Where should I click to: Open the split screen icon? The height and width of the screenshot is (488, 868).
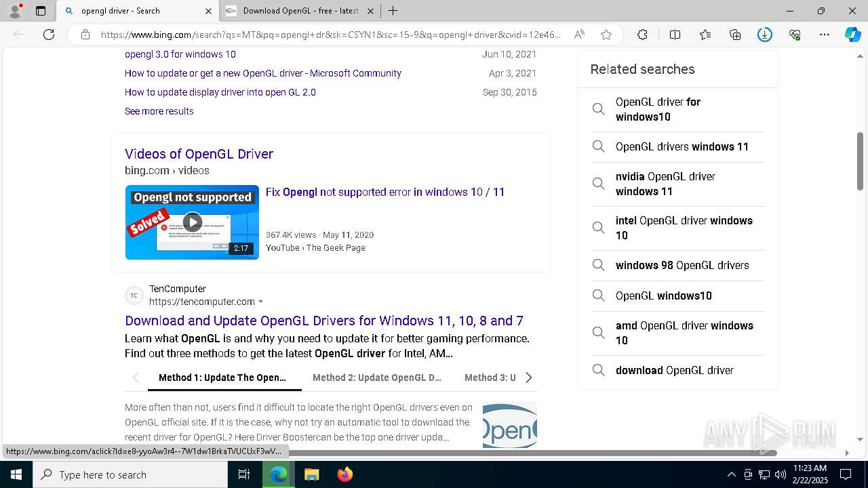675,35
